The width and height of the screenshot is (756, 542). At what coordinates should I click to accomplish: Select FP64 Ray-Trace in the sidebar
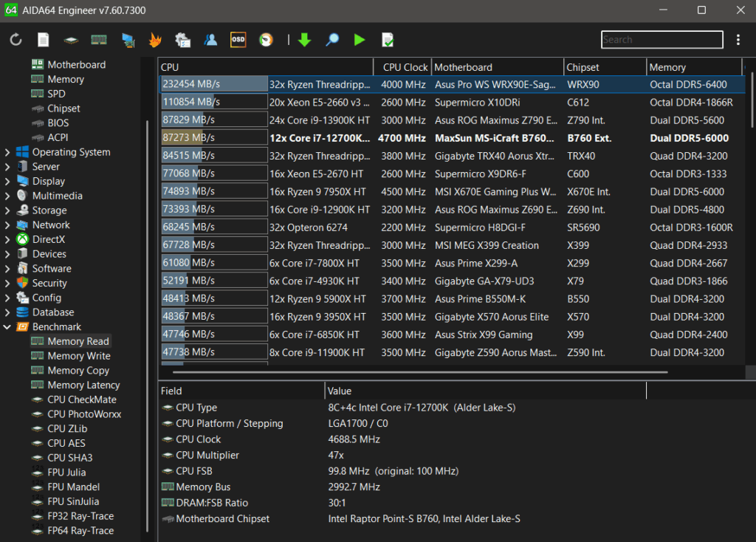click(x=80, y=531)
